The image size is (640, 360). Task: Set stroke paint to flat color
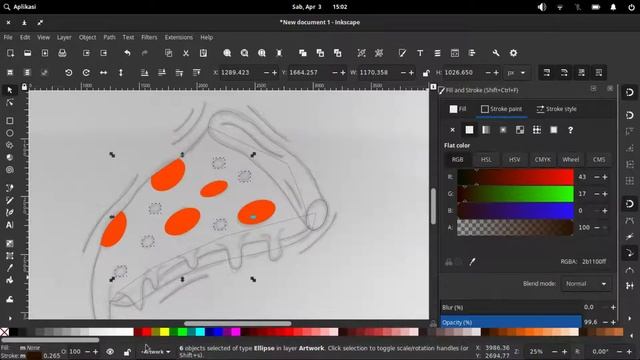(x=469, y=130)
